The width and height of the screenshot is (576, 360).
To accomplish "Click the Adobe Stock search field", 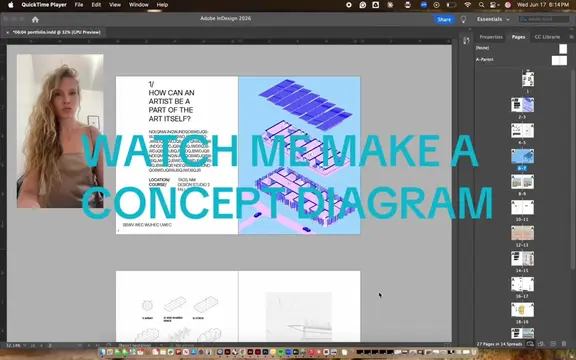I will [x=544, y=19].
